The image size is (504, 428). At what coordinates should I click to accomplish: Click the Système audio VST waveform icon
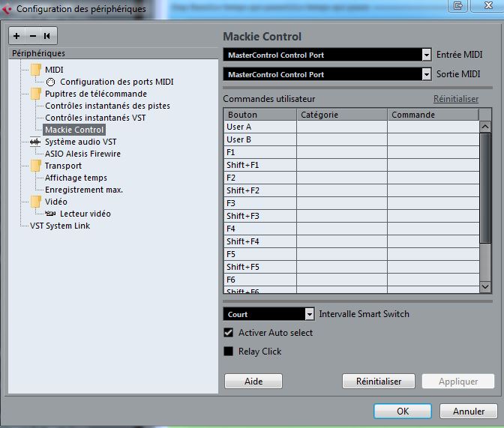[x=35, y=142]
